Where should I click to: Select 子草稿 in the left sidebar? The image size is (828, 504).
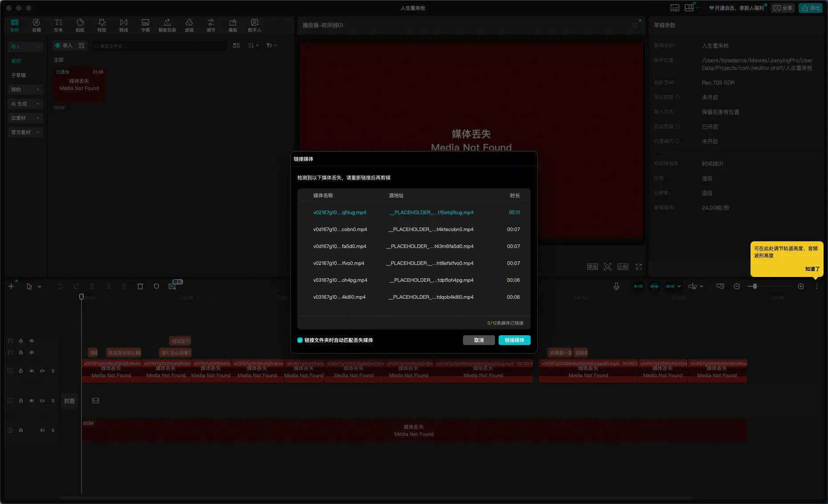tap(19, 75)
